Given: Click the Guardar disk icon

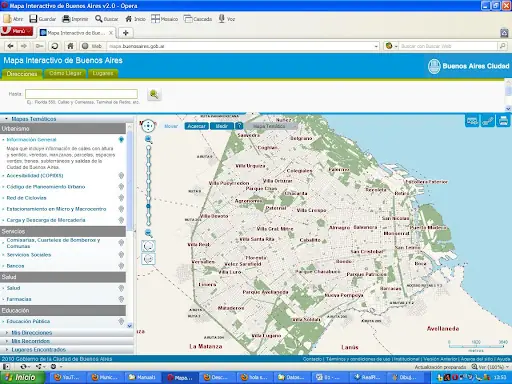Looking at the screenshot, I should pyautogui.click(x=33, y=19).
